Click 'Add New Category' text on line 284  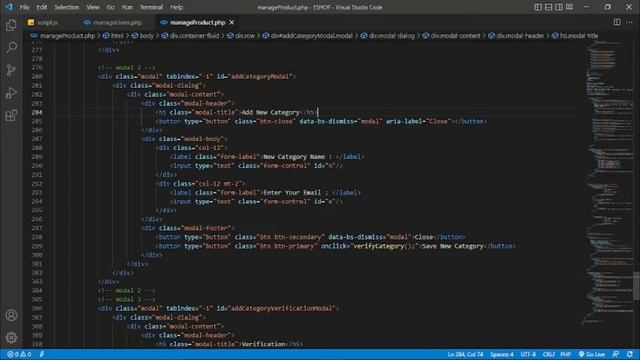(x=271, y=112)
